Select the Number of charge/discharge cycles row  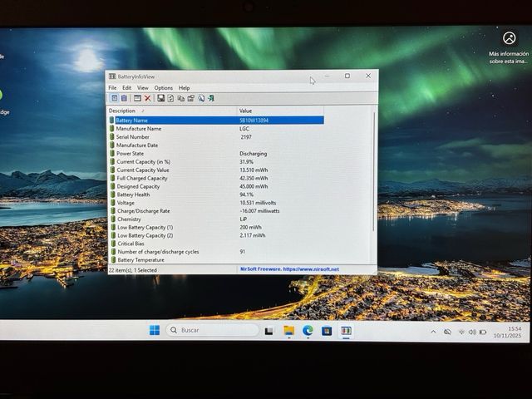pos(216,251)
